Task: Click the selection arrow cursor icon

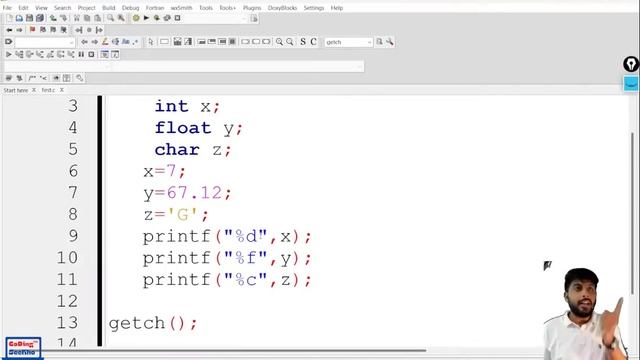Action: click(x=151, y=42)
